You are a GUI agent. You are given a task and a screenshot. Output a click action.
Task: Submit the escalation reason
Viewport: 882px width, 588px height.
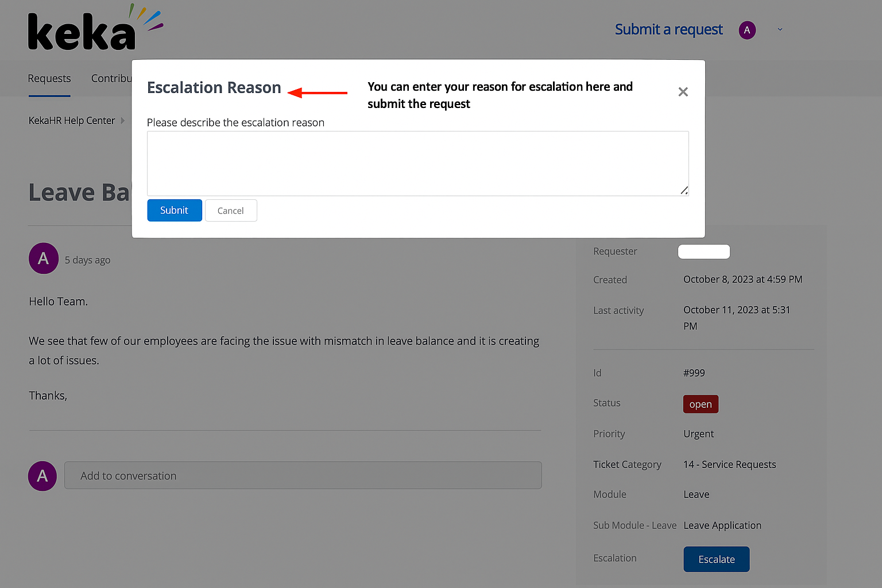click(x=175, y=210)
